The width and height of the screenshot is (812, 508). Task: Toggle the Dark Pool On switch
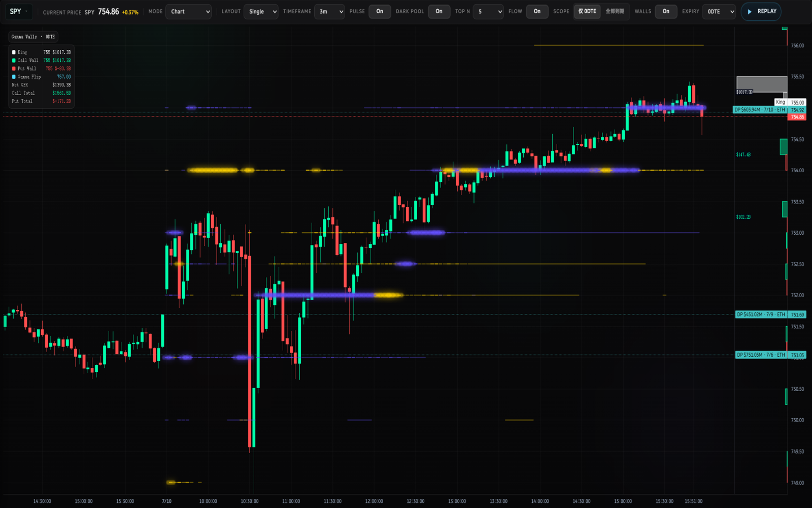point(439,11)
